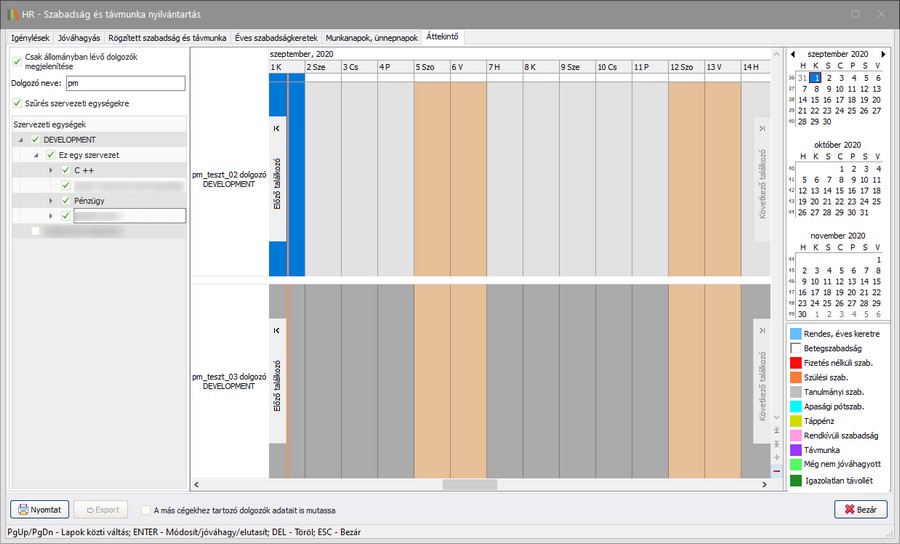Close dialog with the Bezár button
The image size is (900, 544).
coord(860,509)
